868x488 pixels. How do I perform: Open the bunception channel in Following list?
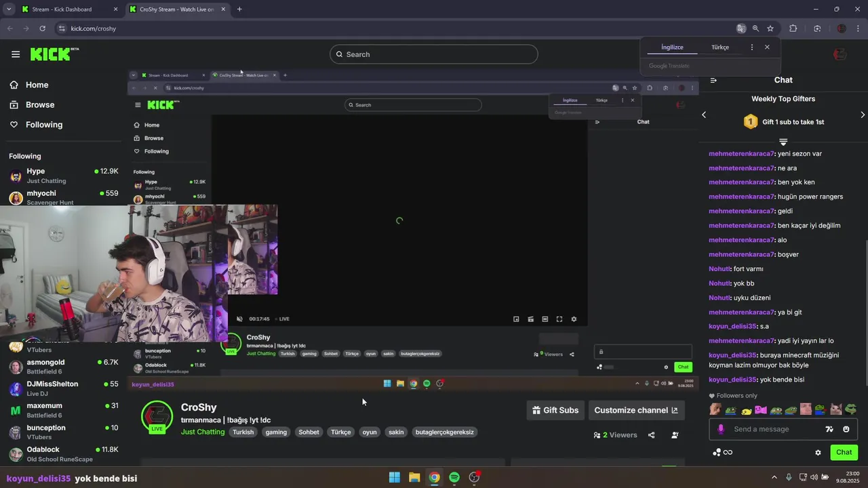coord(63,432)
